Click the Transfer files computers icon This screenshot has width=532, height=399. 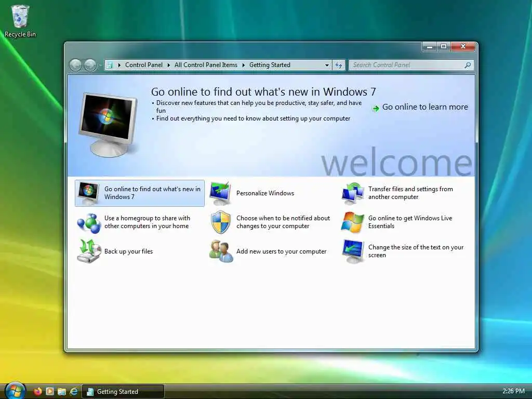click(x=353, y=193)
